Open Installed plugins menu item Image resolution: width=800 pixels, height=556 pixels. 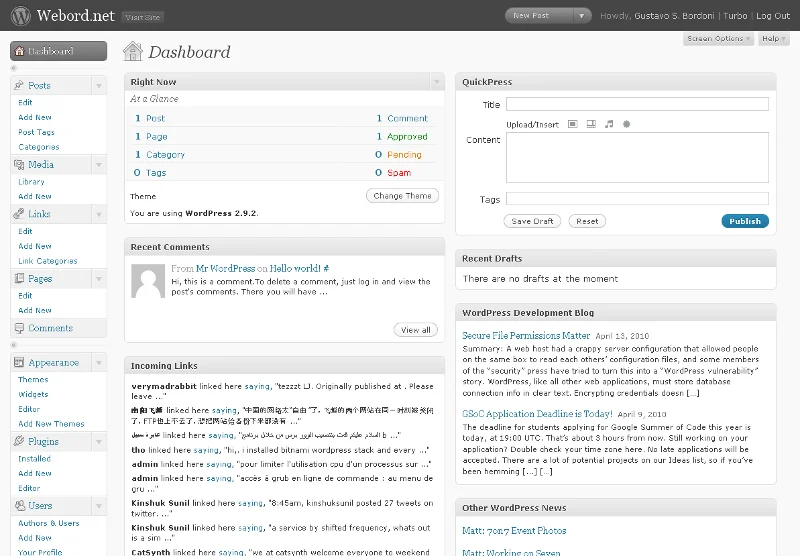[x=34, y=459]
